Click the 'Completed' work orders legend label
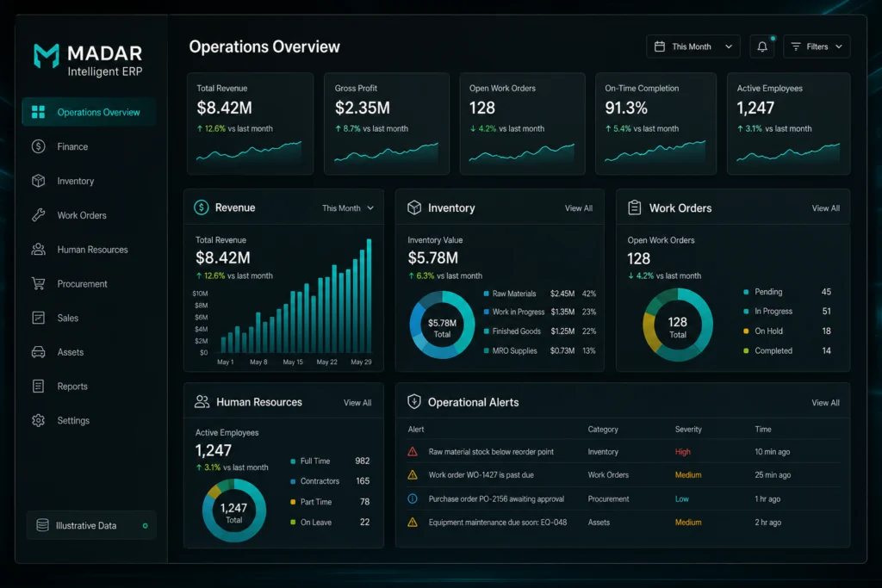Viewport: 882px width, 588px height. [x=773, y=350]
